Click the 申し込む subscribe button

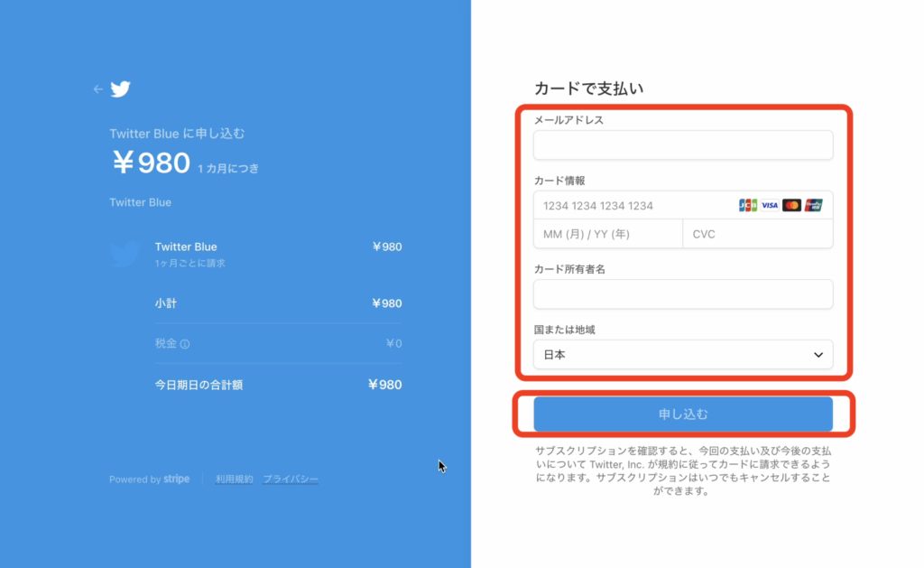coord(683,414)
